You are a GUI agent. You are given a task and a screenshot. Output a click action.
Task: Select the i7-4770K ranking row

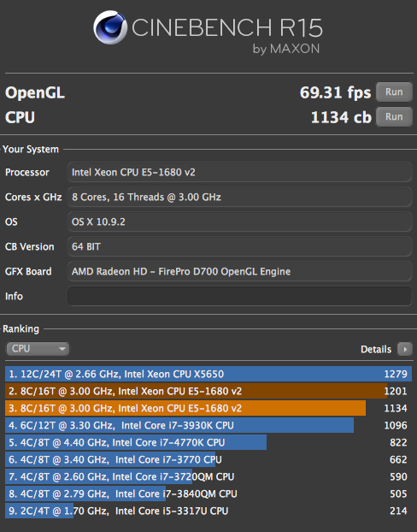pos(208,442)
